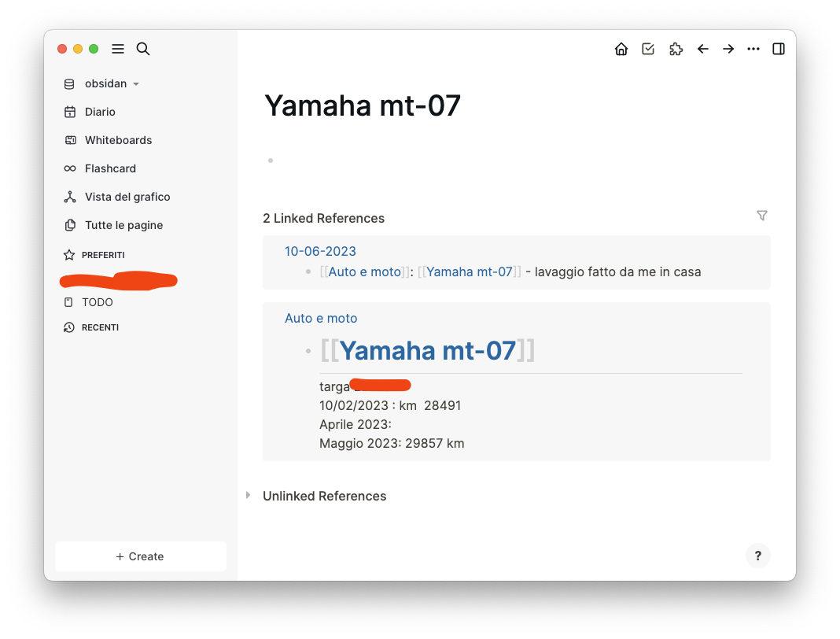
Task: Open Whiteboards from sidebar
Action: (119, 140)
